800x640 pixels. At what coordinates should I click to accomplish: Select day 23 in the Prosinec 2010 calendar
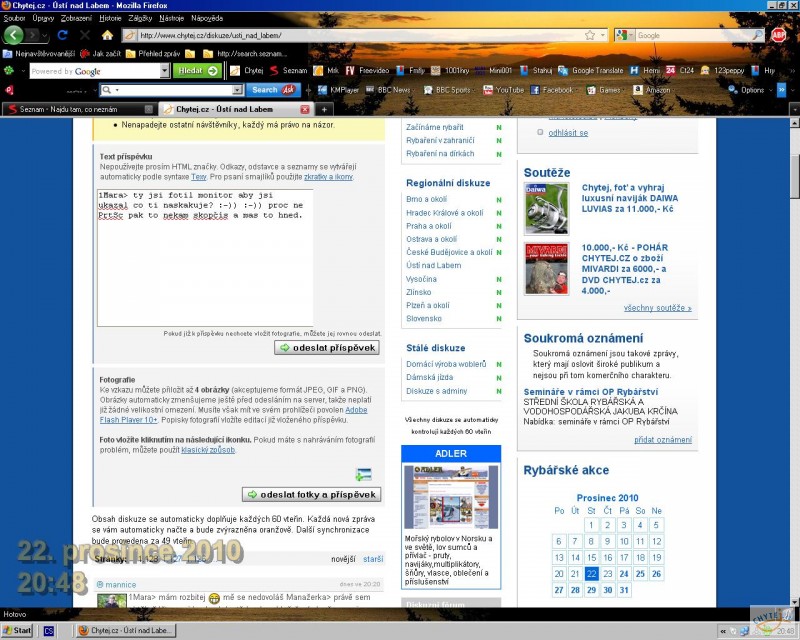tap(607, 574)
